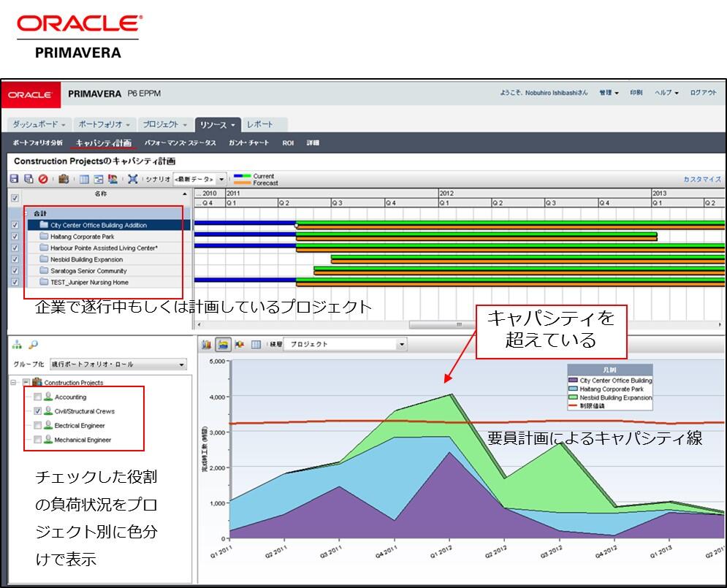Viewport: 727px width, 588px height.
Task: Click the Gantt chart horizontal scrollbar
Action: pyautogui.click(x=459, y=325)
